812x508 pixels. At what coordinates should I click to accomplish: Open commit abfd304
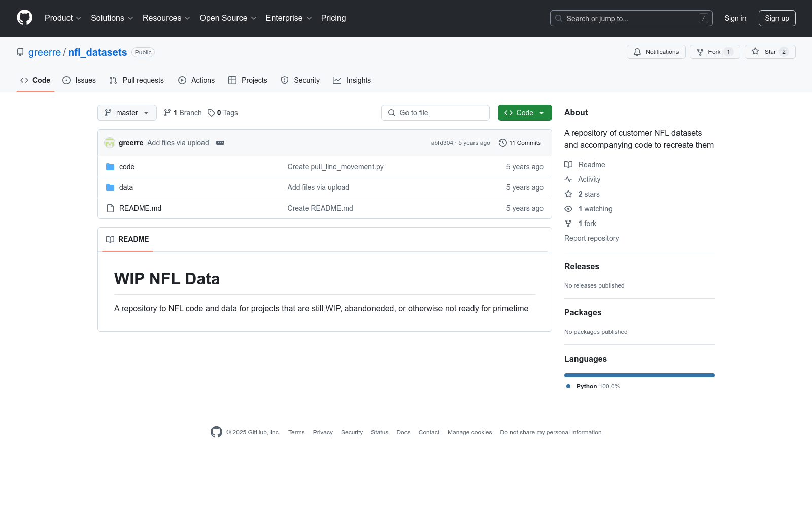click(x=442, y=143)
